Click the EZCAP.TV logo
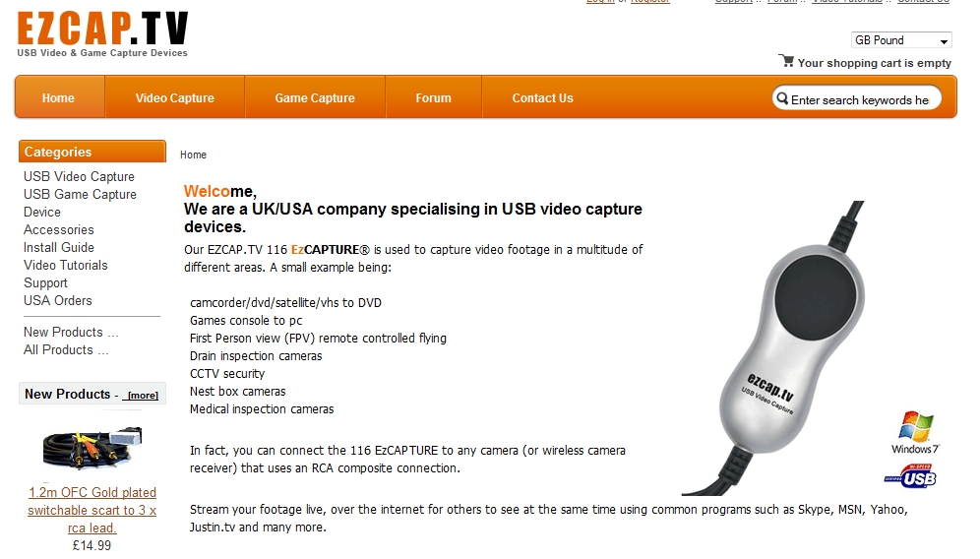980x559 pixels. tap(102, 35)
